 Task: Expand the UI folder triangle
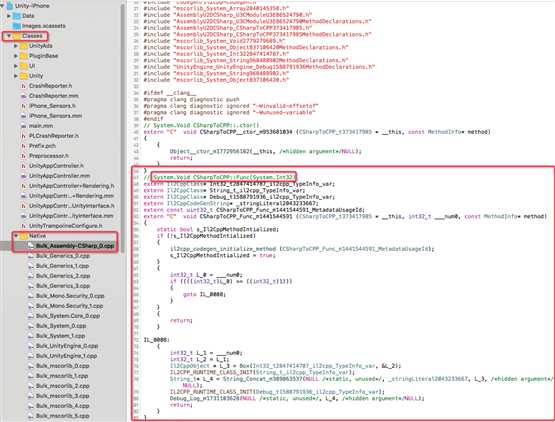[x=16, y=65]
